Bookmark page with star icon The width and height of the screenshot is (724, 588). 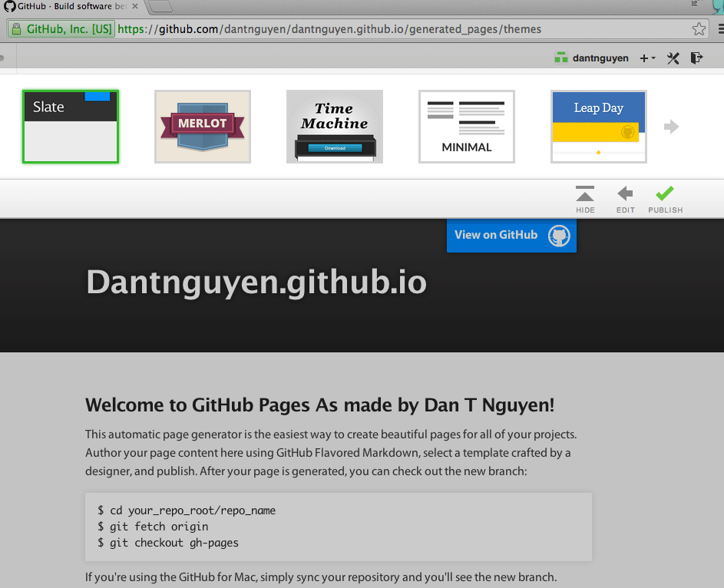point(699,29)
